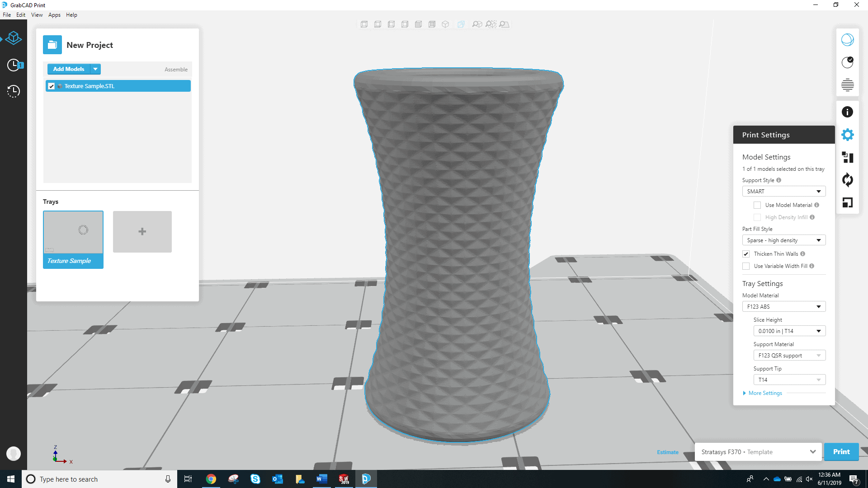Uncheck Thicken Thin Walls
Screen dimensions: 868x488
click(x=746, y=254)
